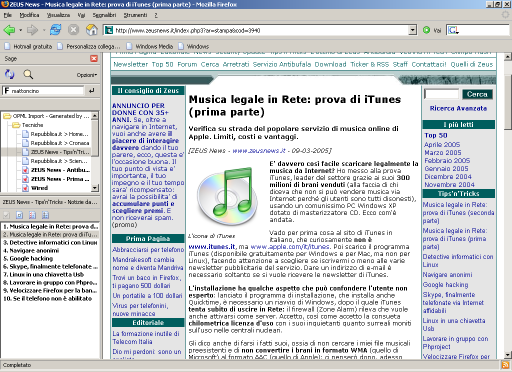
Task: Open the Visualizza menu
Action: (58, 15)
